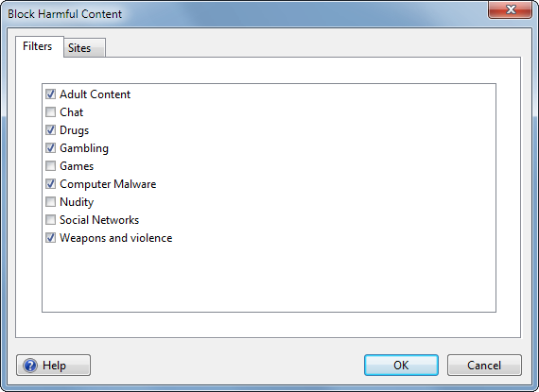Enable the Chat filter checkbox
This screenshot has height=392, width=539.
50,111
